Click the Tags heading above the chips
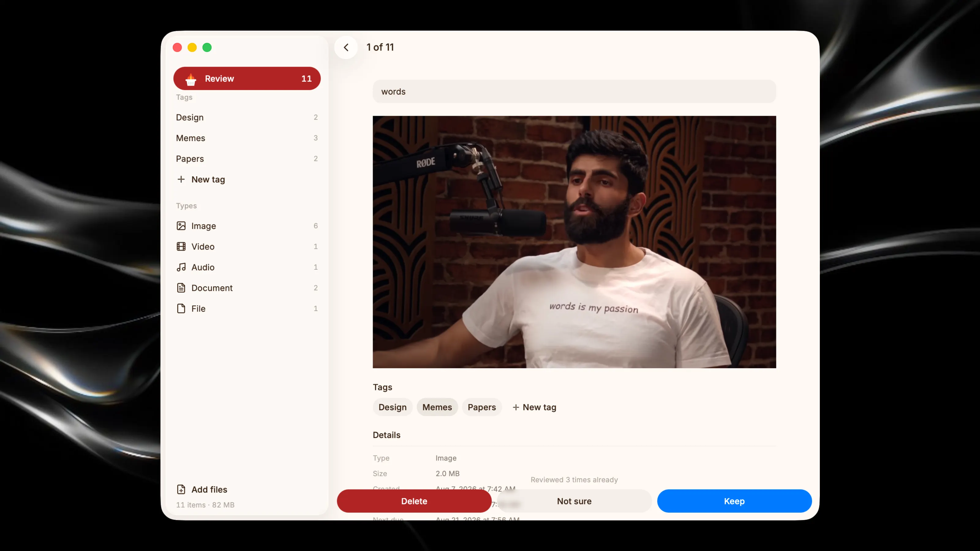Viewport: 980px width, 551px height. (x=382, y=387)
